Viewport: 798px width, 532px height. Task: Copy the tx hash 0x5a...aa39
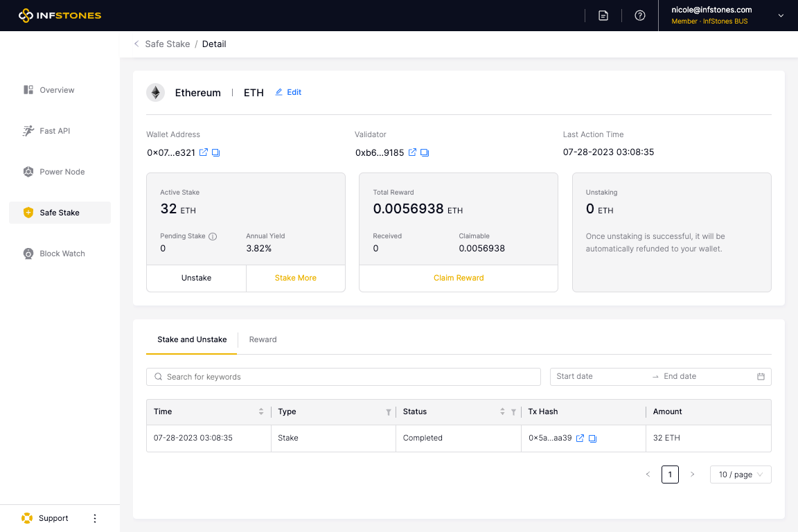tap(592, 438)
